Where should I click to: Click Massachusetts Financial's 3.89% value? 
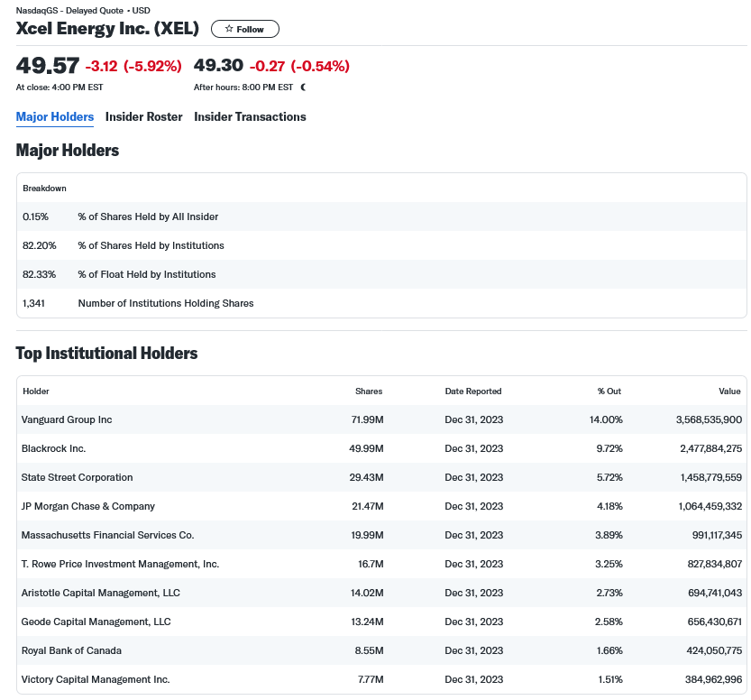click(x=609, y=535)
